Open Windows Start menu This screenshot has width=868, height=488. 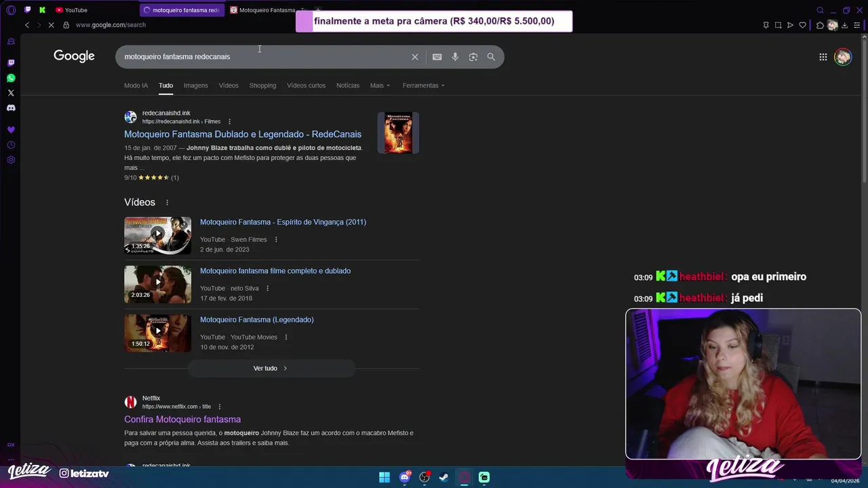384,477
